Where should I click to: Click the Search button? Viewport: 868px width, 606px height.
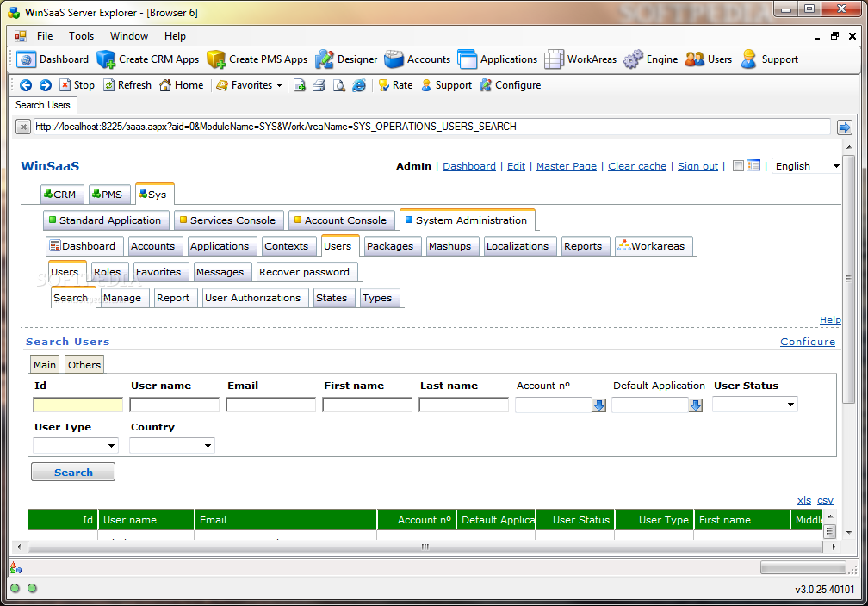point(73,472)
